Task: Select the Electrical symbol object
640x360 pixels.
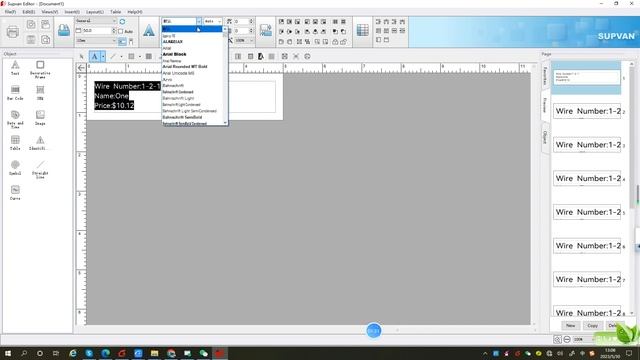Action: 40,143
